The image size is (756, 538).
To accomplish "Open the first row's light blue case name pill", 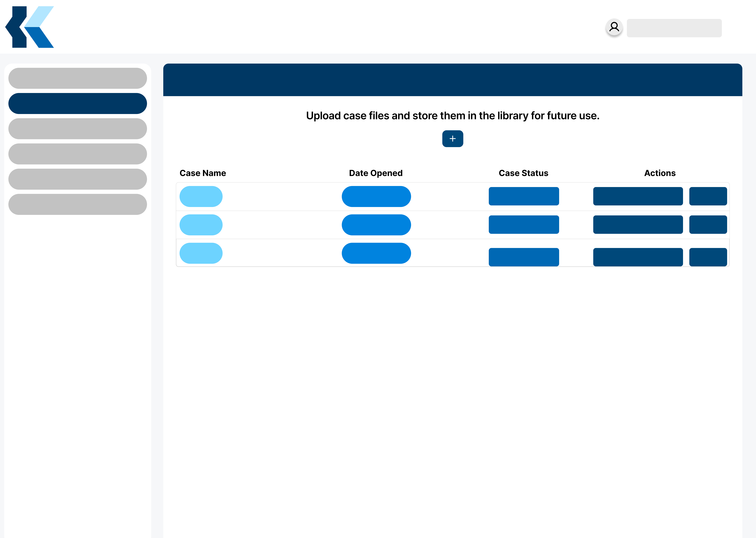I will click(x=201, y=196).
